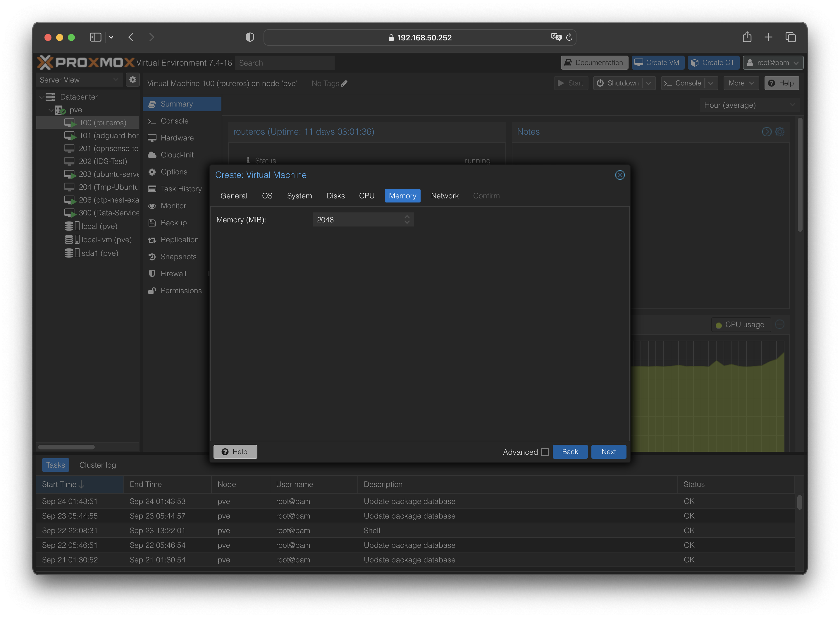This screenshot has height=618, width=840.
Task: Click the Notes panel gear icon
Action: tap(779, 132)
